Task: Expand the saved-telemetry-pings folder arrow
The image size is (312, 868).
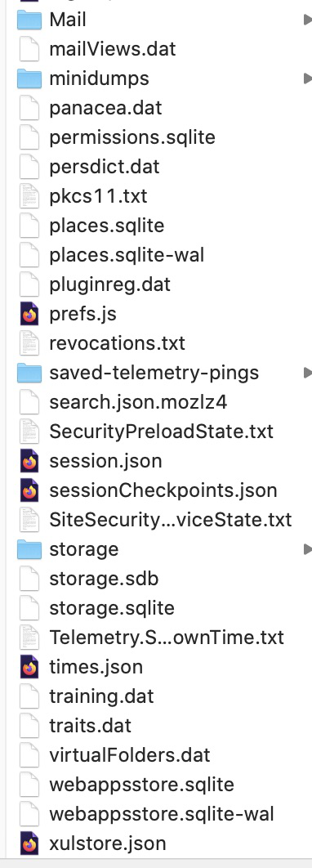Action: point(308,373)
